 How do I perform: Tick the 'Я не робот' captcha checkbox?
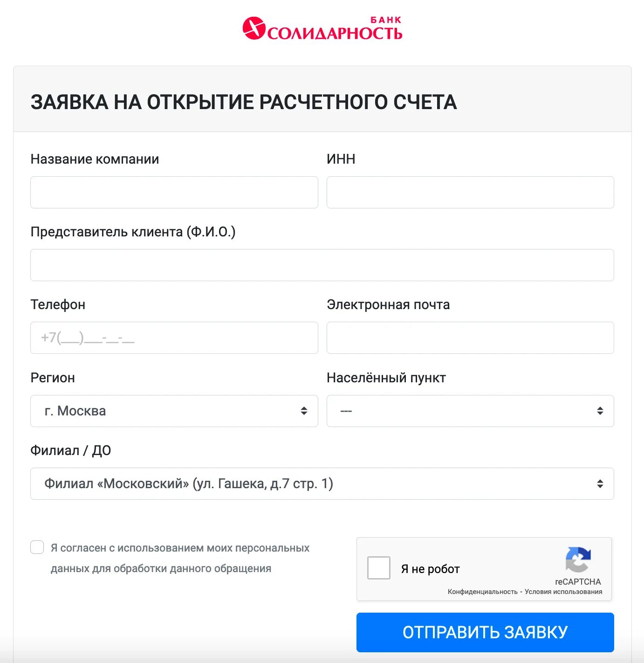[379, 568]
